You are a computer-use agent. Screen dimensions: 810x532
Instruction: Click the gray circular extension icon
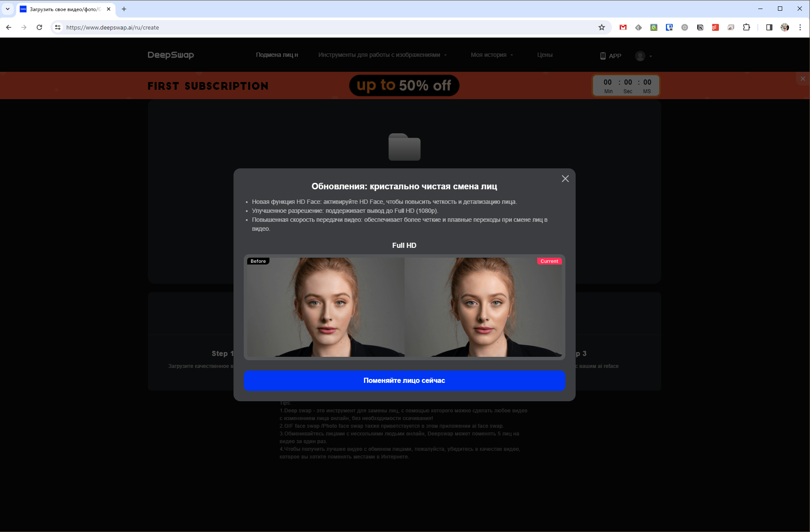pos(685,27)
